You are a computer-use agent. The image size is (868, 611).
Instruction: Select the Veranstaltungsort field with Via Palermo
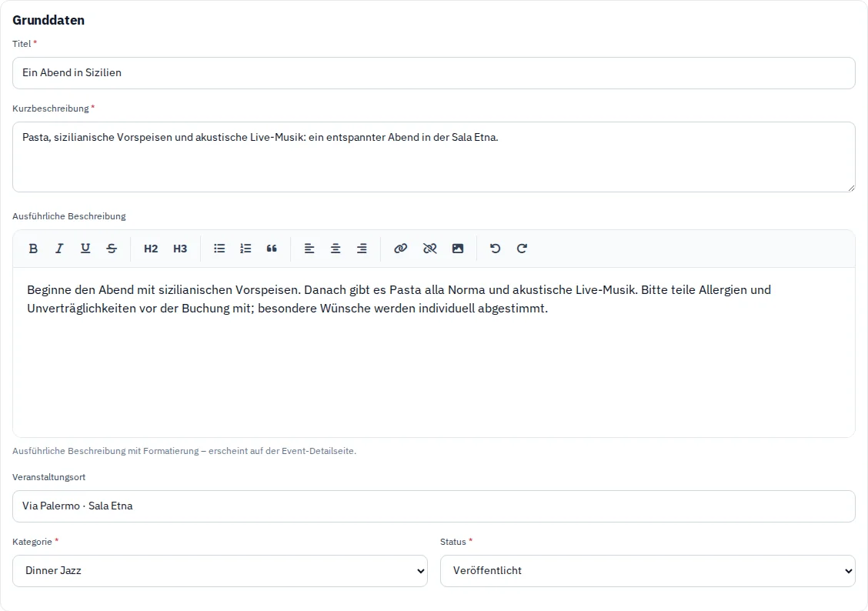click(434, 506)
